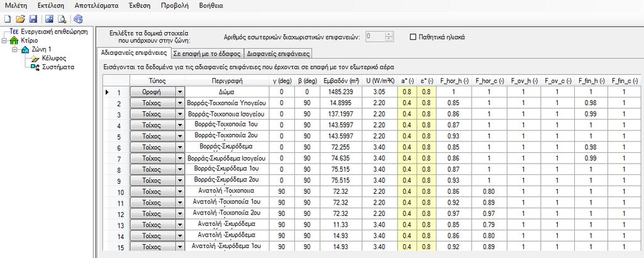
Task: Collapse the Ζώνη 1 tree node
Action: tap(15, 49)
